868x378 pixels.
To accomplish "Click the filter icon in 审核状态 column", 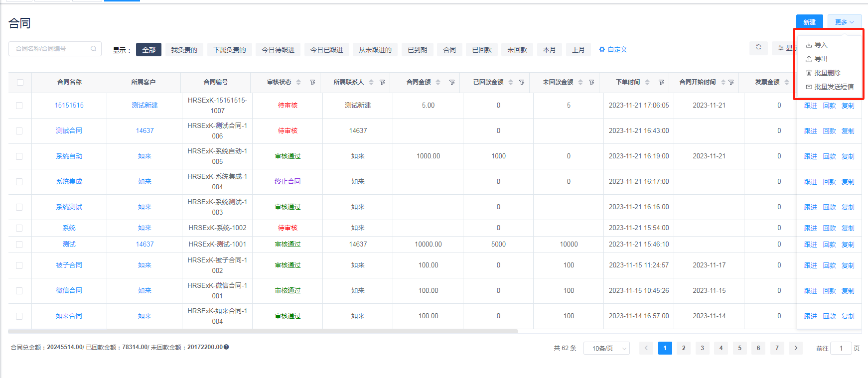I will click(312, 82).
